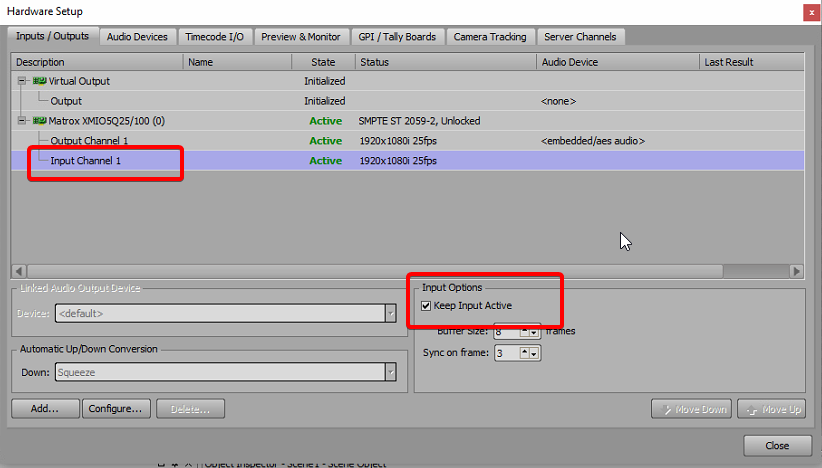Image resolution: width=822 pixels, height=468 pixels.
Task: Open the Preview & Monitor tab
Action: pyautogui.click(x=301, y=37)
